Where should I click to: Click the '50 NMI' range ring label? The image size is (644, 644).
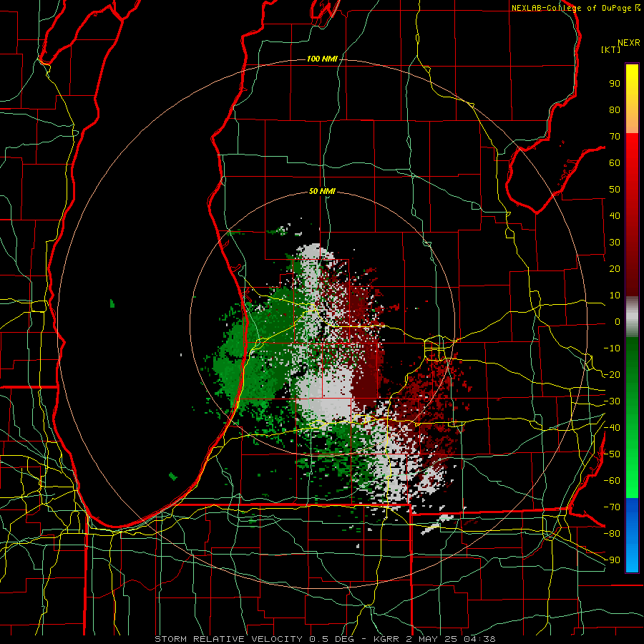[x=322, y=191]
